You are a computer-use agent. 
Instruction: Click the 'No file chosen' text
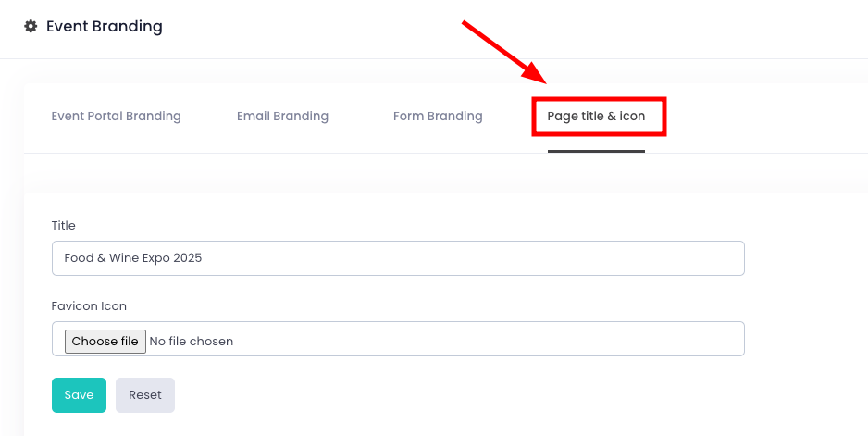[192, 342]
